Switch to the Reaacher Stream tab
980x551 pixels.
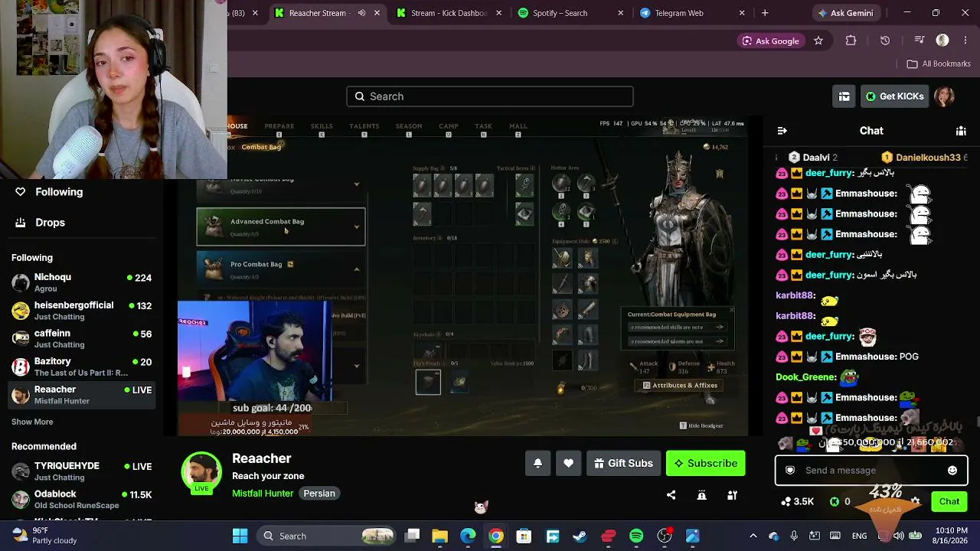(x=326, y=13)
